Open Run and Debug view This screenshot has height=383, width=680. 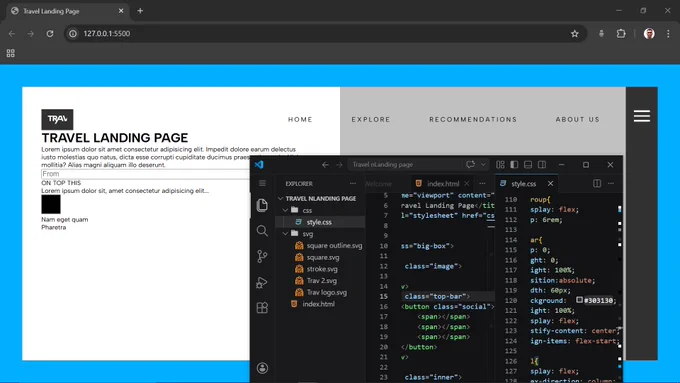click(x=262, y=282)
